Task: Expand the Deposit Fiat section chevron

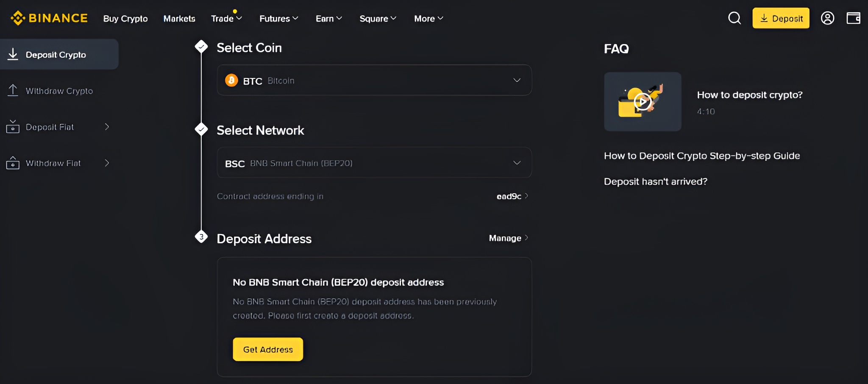Action: click(x=107, y=126)
